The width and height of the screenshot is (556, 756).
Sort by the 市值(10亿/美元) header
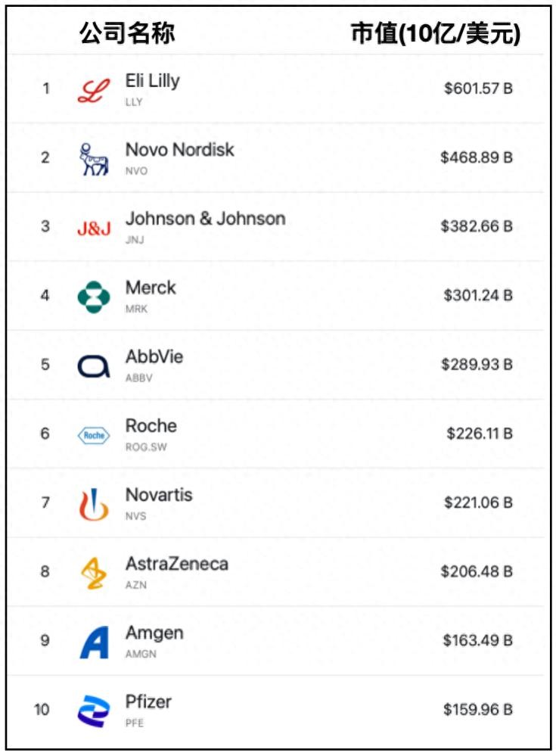(x=435, y=33)
